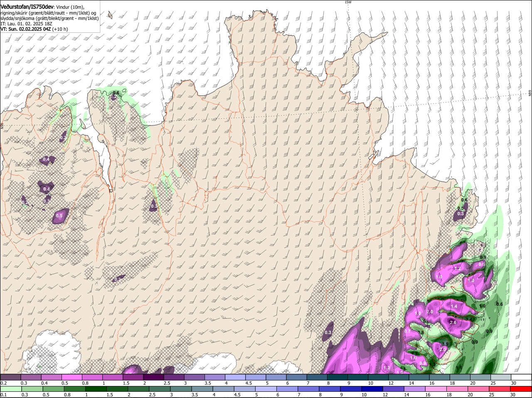Viewport: 532px width, 398px height.
Task: Click the 'IT: Lau. 01. 02. 2025 18Z' line
Action: click(x=26, y=24)
